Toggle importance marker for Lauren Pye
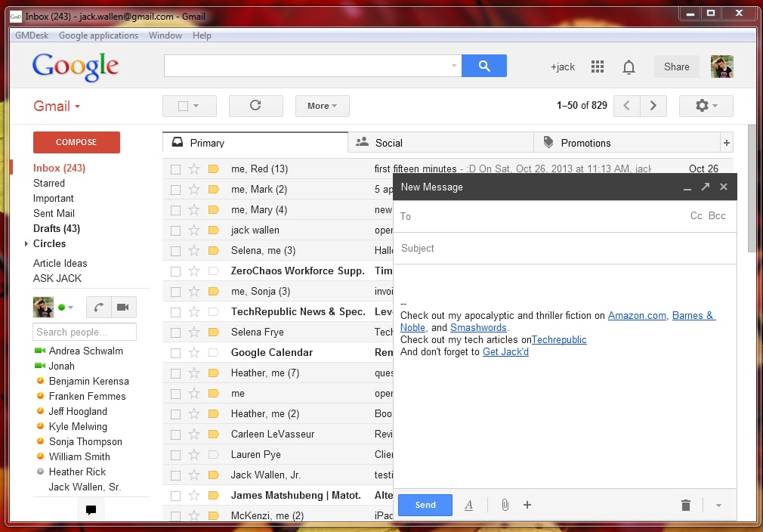The width and height of the screenshot is (763, 532). coord(213,455)
